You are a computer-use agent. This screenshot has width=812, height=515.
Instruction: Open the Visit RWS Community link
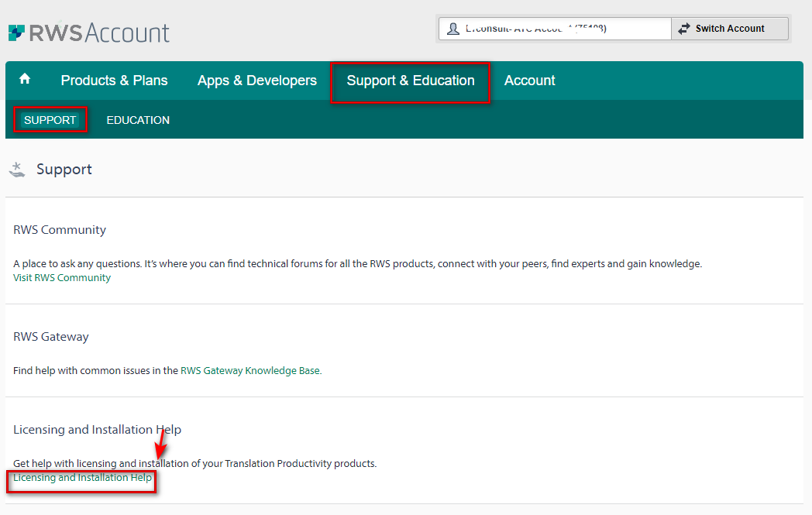click(x=61, y=277)
